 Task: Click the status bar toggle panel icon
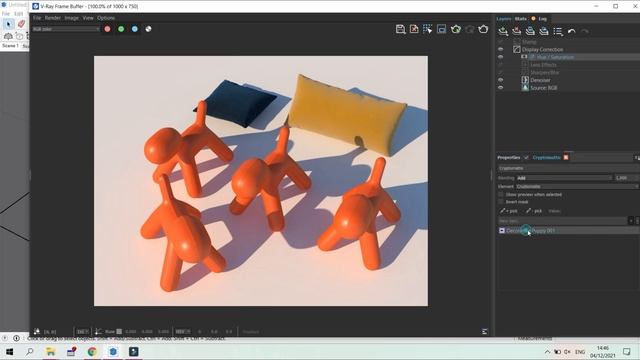[x=484, y=331]
